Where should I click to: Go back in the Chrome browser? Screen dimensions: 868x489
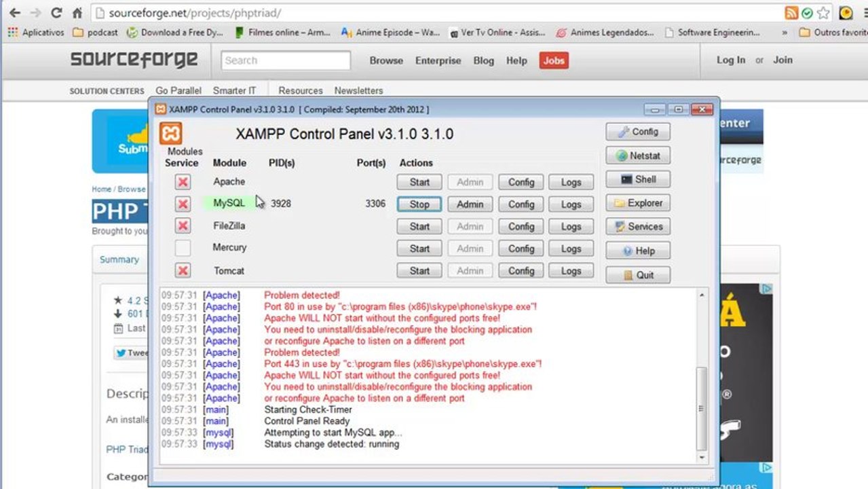(x=14, y=13)
